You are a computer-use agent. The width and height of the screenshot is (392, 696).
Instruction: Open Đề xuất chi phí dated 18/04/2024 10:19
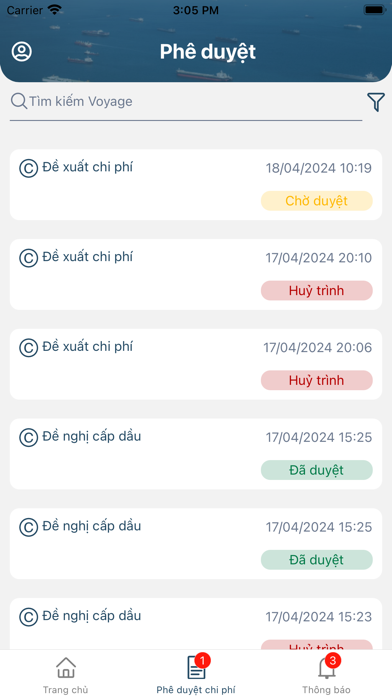pos(196,184)
